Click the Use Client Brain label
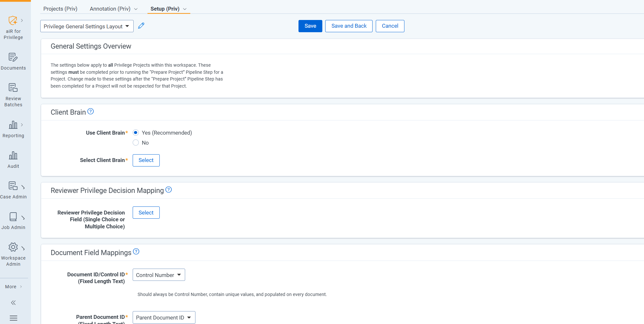This screenshot has height=324, width=644. tap(105, 133)
